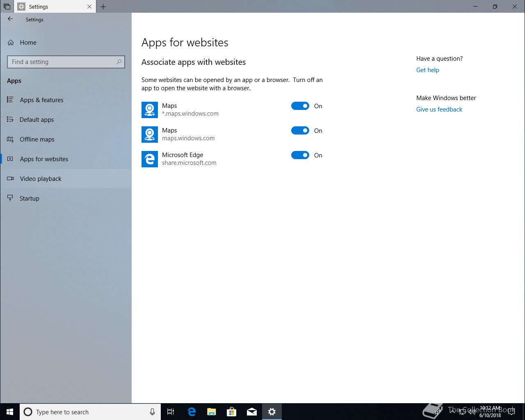The height and width of the screenshot is (420, 525).
Task: Click Maps icon for maps.windows.com
Action: (x=150, y=135)
